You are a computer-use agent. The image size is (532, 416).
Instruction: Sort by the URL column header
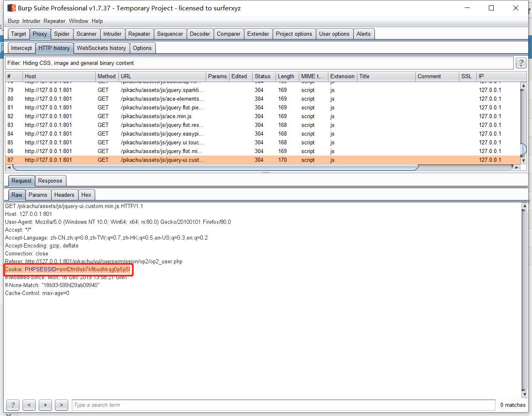[x=162, y=76]
